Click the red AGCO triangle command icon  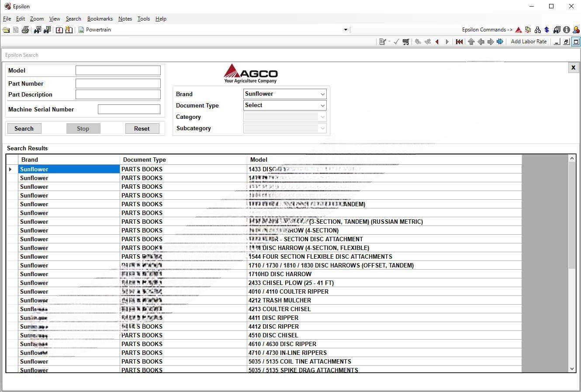click(519, 29)
